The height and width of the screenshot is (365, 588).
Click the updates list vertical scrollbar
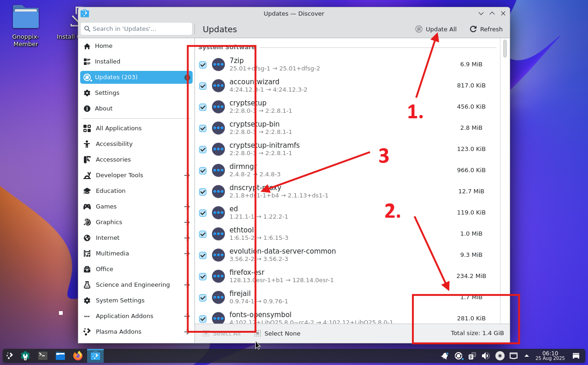click(x=505, y=49)
